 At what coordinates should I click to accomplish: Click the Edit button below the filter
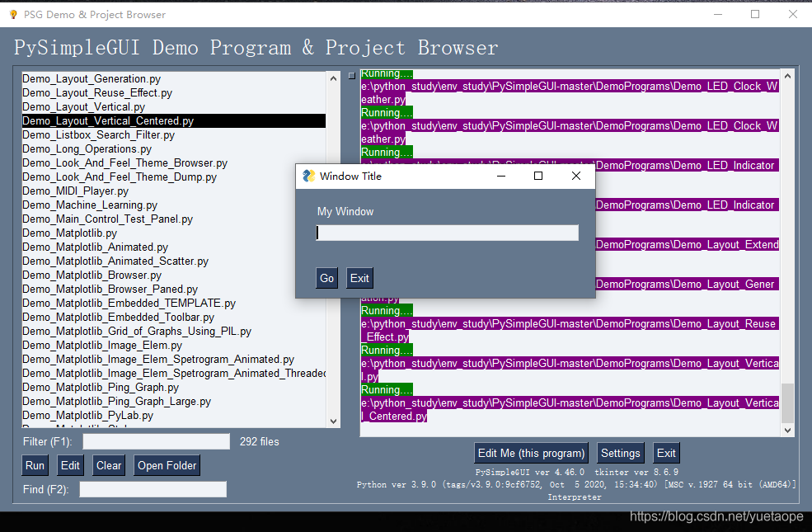click(x=70, y=465)
